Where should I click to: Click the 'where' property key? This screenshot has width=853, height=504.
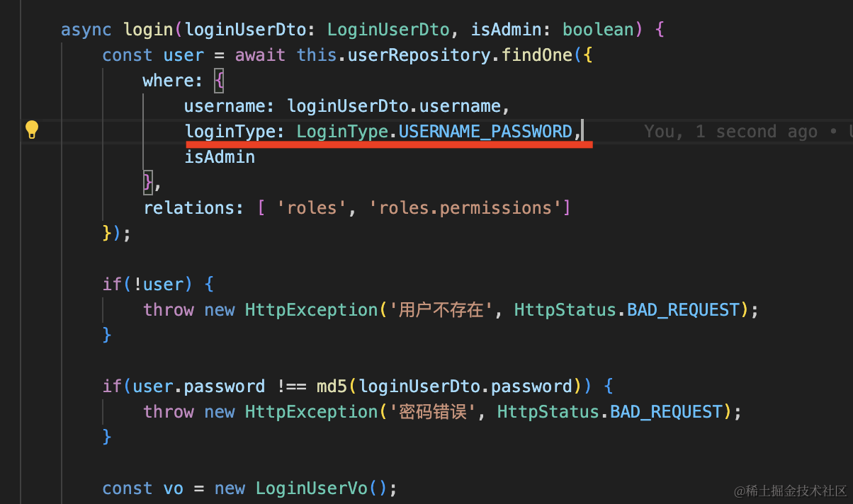(168, 81)
